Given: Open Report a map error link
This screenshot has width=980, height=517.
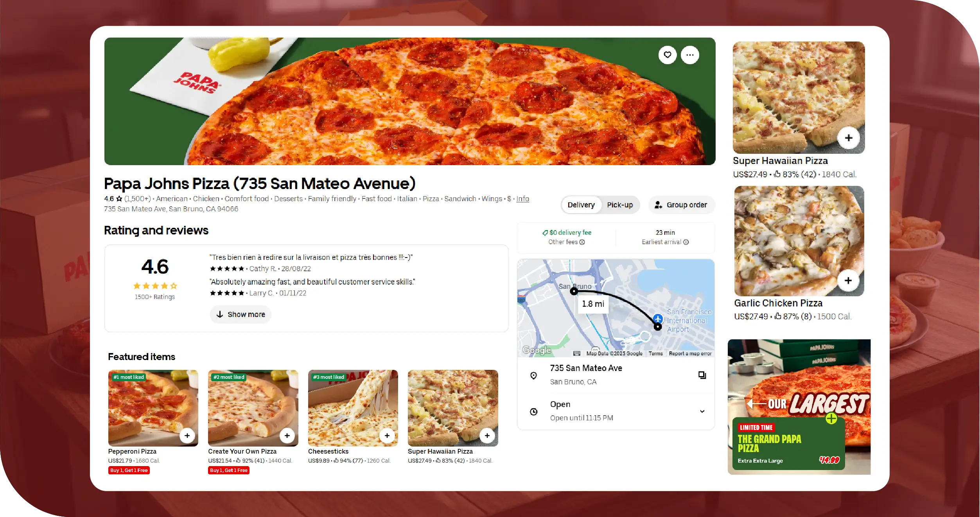Looking at the screenshot, I should [x=690, y=353].
